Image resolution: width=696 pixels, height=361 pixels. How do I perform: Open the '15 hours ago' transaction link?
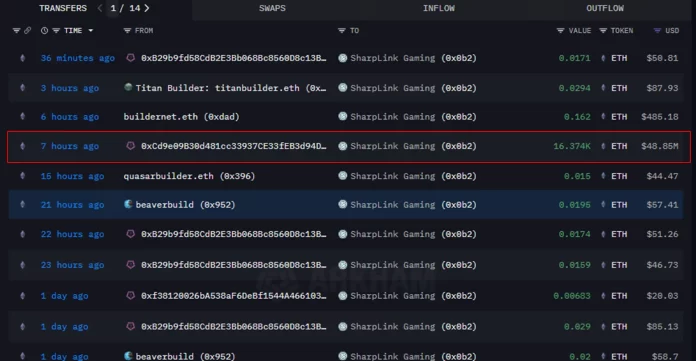click(72, 176)
